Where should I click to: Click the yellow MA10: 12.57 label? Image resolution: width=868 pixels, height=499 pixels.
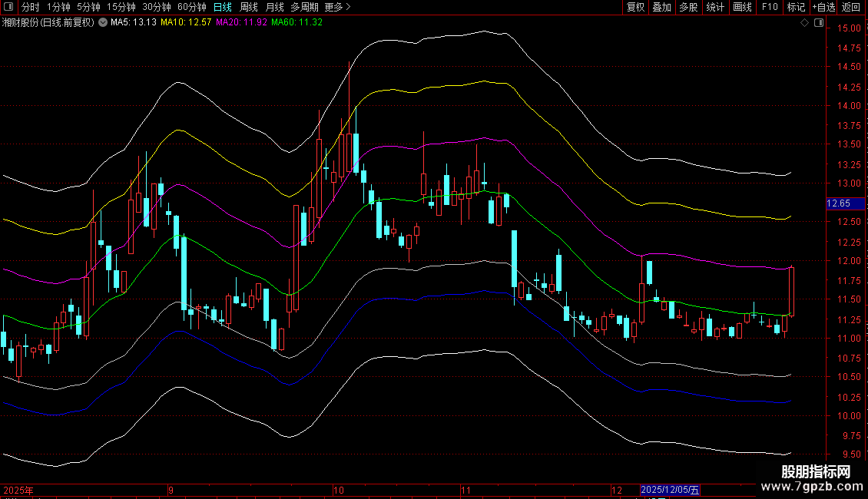point(186,22)
